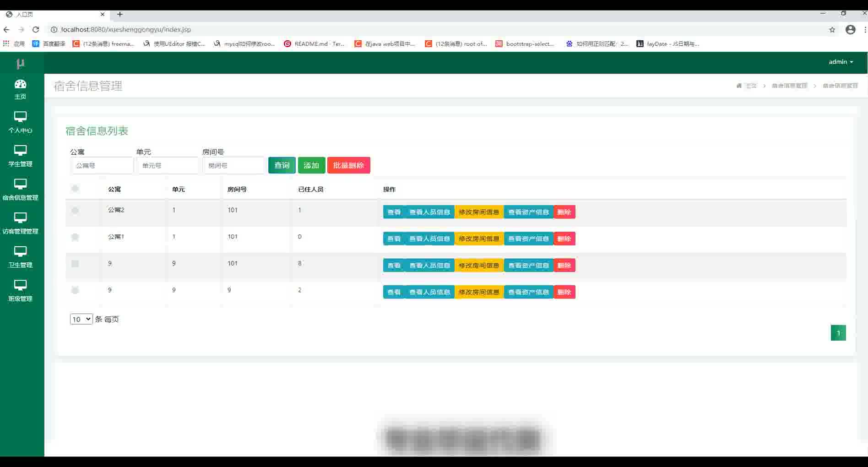Open 个人中心 monitor icon in sidebar
The height and width of the screenshot is (467, 868).
pos(20,116)
